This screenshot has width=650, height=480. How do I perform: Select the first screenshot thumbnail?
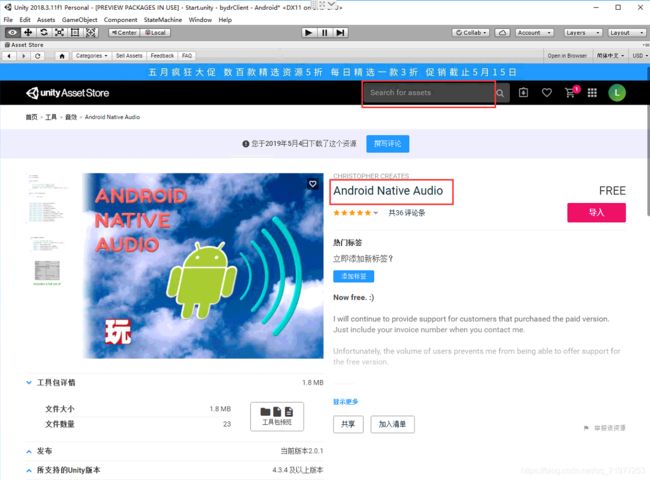[47, 198]
